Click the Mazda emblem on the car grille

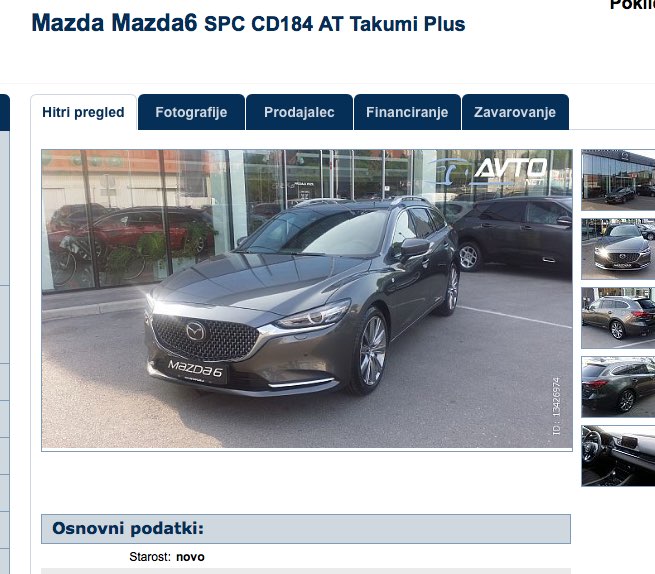(x=195, y=331)
